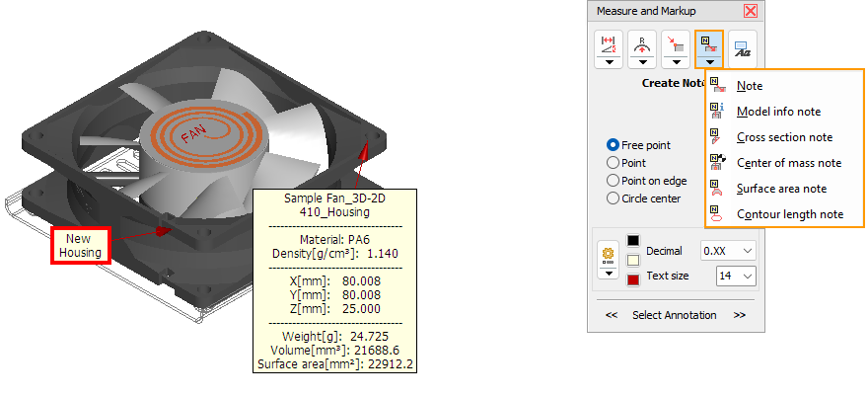Open the distance measurement tool
Image resolution: width=868 pixels, height=397 pixels.
609,43
